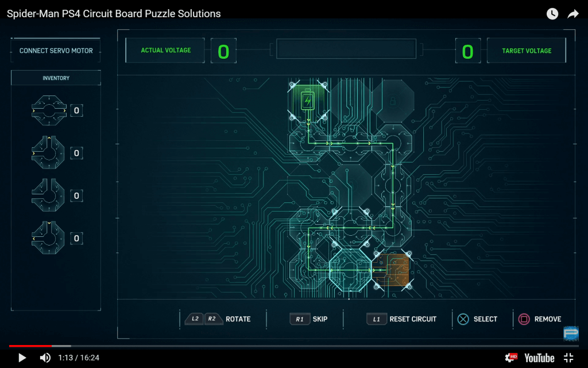
Task: Click the cross SELECT button icon
Action: pyautogui.click(x=463, y=319)
